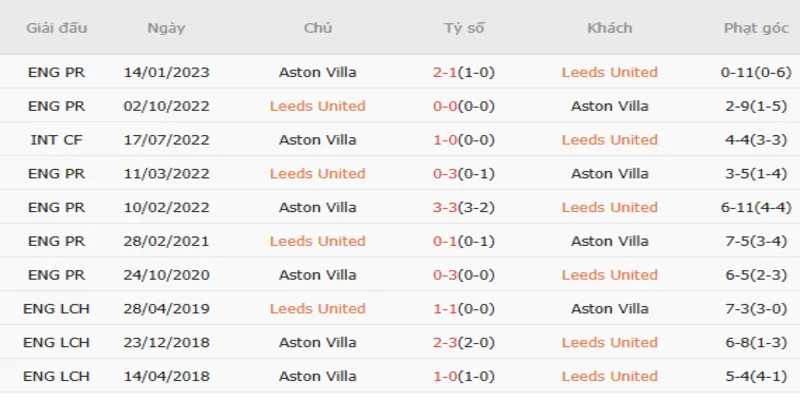Select the 'Tỷ số' column header
This screenshot has width=800, height=400.
[x=464, y=28]
